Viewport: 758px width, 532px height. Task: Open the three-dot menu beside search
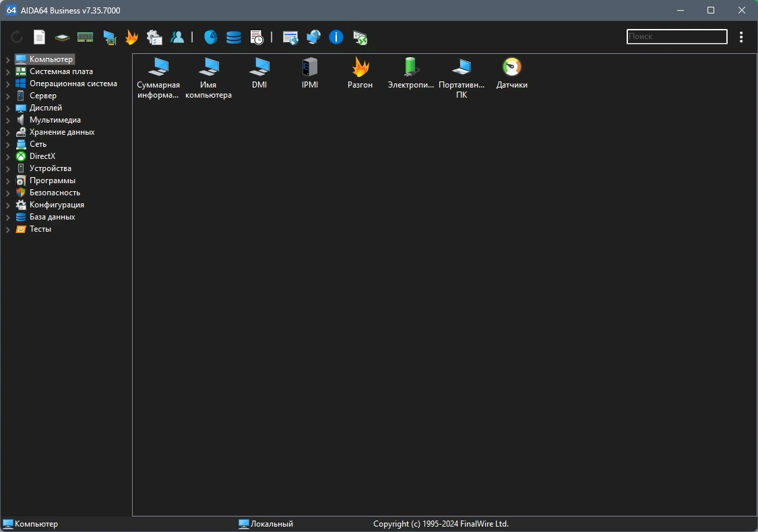(741, 37)
